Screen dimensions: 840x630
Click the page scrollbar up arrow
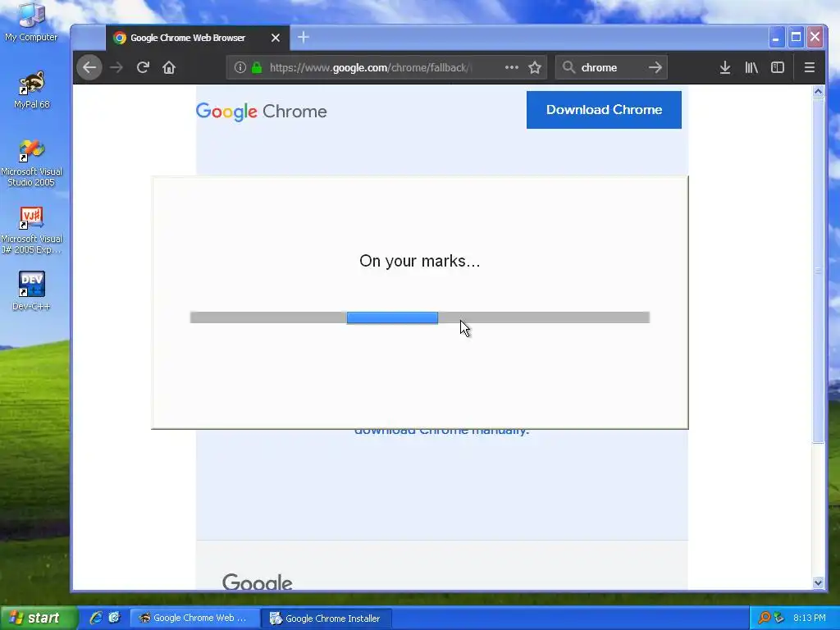click(x=818, y=92)
